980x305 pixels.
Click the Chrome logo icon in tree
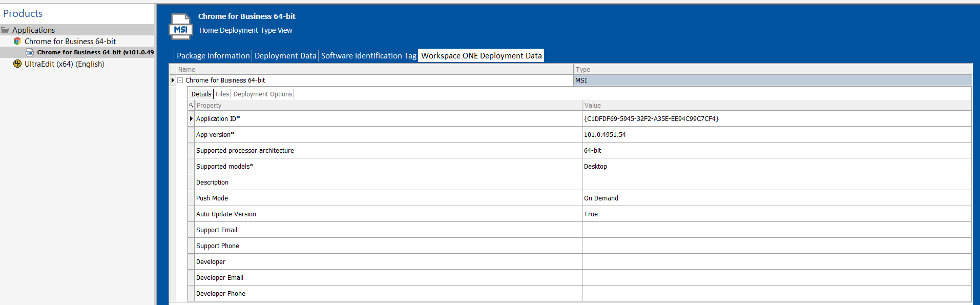(17, 42)
